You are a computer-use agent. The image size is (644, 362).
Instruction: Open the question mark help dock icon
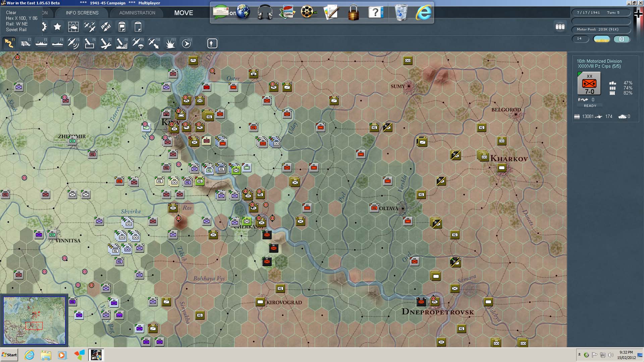pos(376,13)
